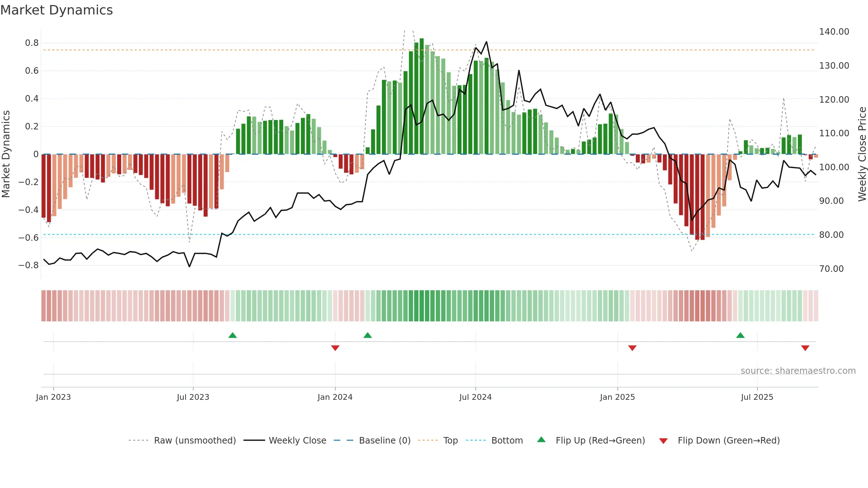Viewport: 868px width, 488px height.
Task: Click the 130.00 price axis label
Action: tap(834, 66)
